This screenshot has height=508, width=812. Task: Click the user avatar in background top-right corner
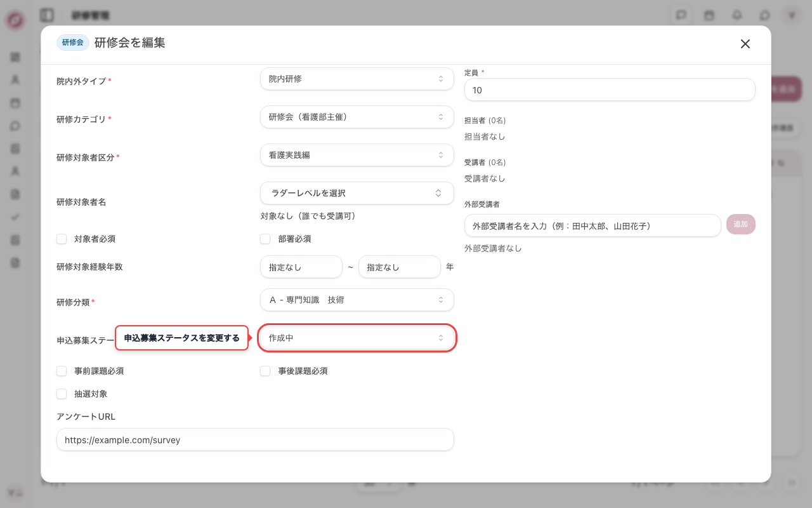pos(791,15)
